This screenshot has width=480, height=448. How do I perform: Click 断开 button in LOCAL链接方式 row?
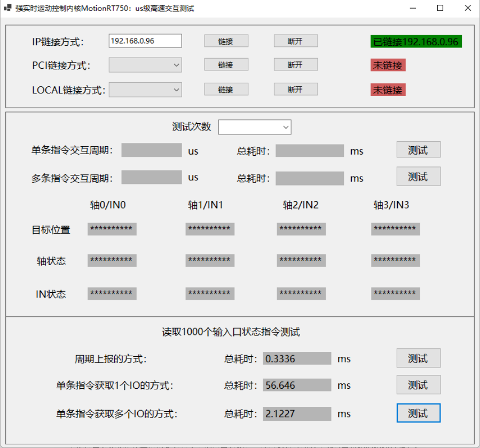point(295,89)
